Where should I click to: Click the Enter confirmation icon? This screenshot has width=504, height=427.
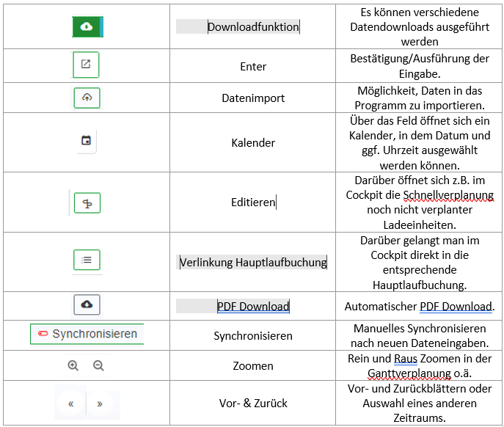point(86,65)
